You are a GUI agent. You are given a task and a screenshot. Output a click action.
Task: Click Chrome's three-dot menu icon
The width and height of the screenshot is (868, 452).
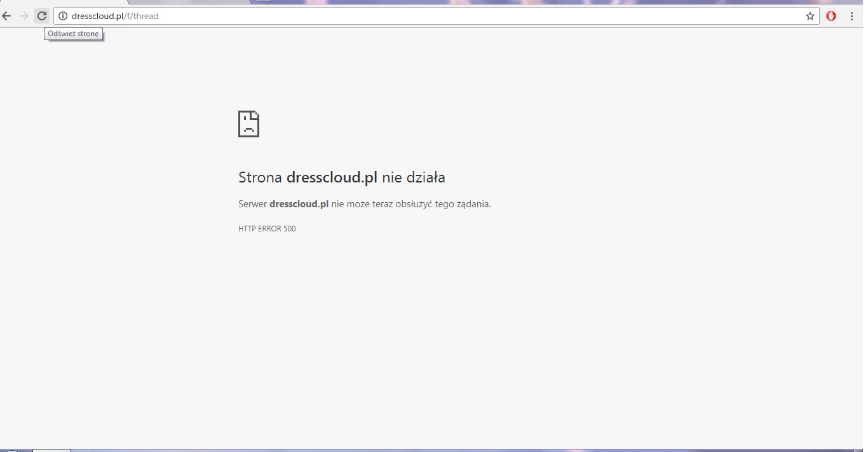853,16
